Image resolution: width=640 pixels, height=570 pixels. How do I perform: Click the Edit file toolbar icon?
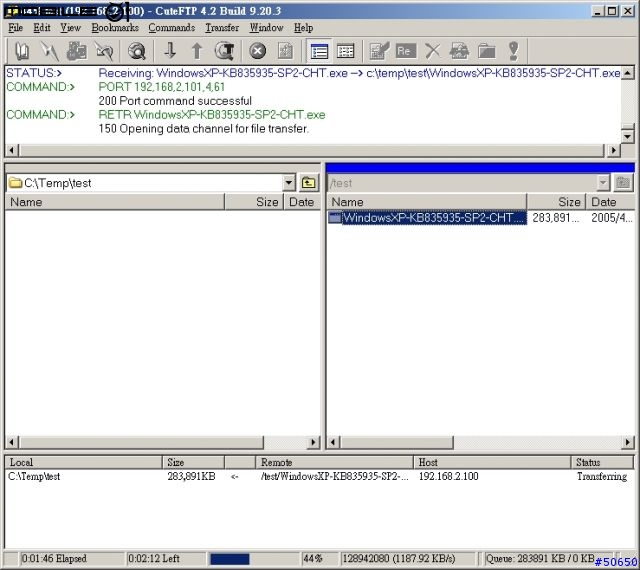pyautogui.click(x=379, y=51)
